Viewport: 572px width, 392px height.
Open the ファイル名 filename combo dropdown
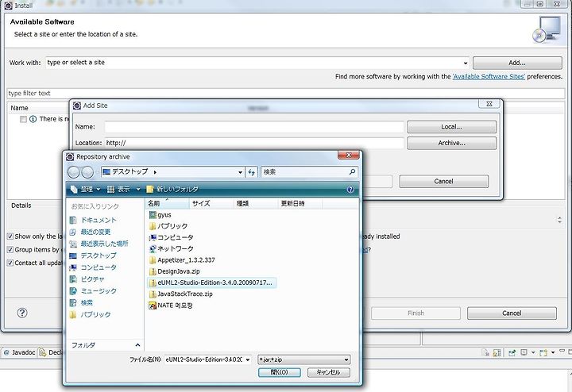(248, 360)
